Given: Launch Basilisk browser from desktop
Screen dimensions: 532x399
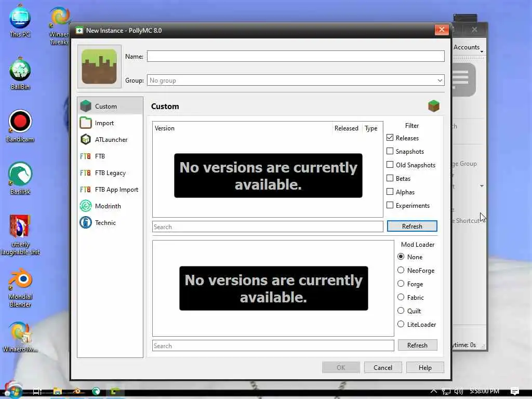Looking at the screenshot, I should (20, 179).
